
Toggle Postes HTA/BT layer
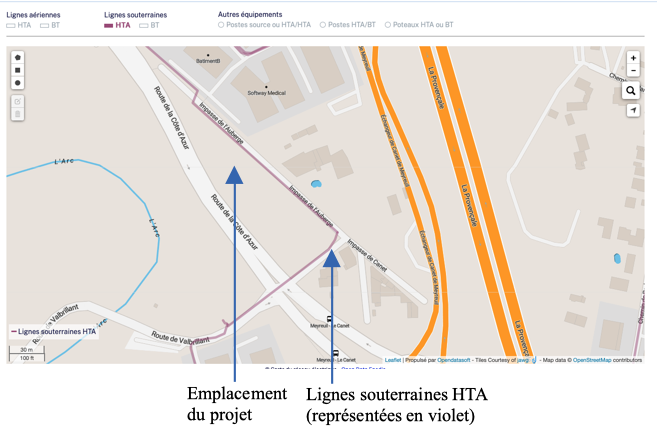(348, 25)
